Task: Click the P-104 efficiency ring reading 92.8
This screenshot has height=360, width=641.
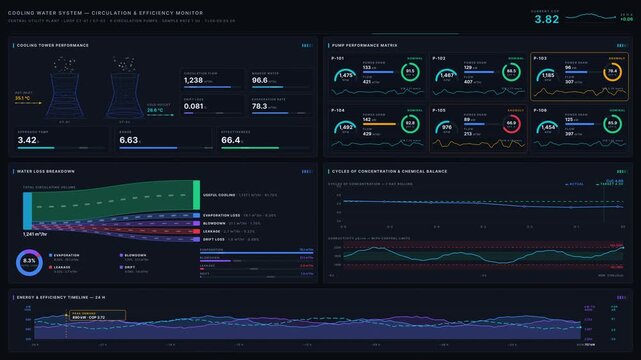Action: coord(410,124)
